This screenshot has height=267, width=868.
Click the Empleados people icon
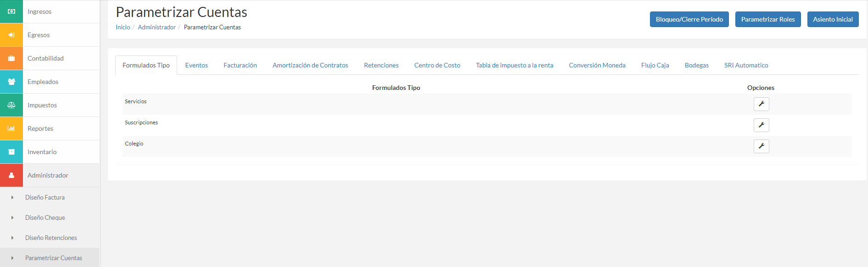[11, 82]
